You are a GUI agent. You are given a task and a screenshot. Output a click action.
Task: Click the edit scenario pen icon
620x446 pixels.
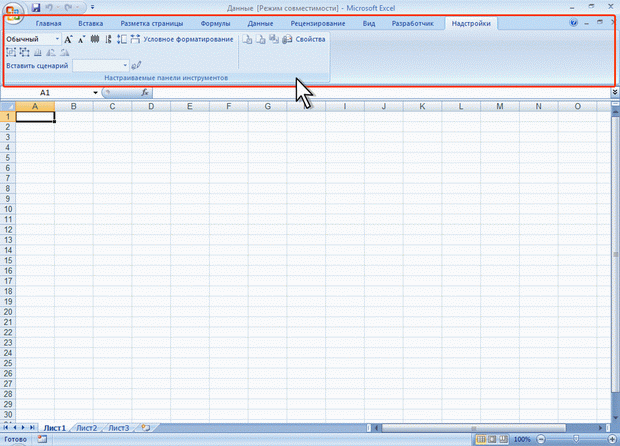click(136, 66)
